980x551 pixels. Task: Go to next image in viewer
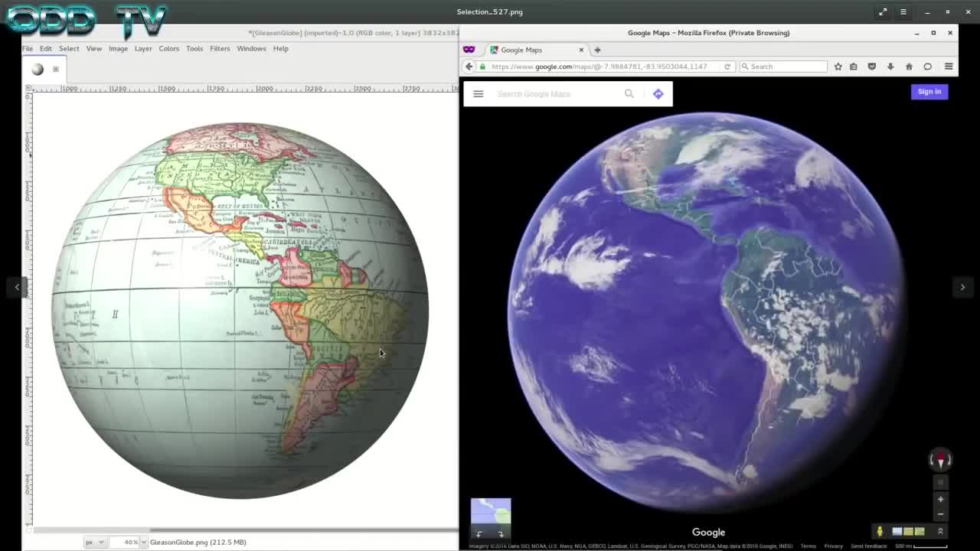(x=962, y=287)
